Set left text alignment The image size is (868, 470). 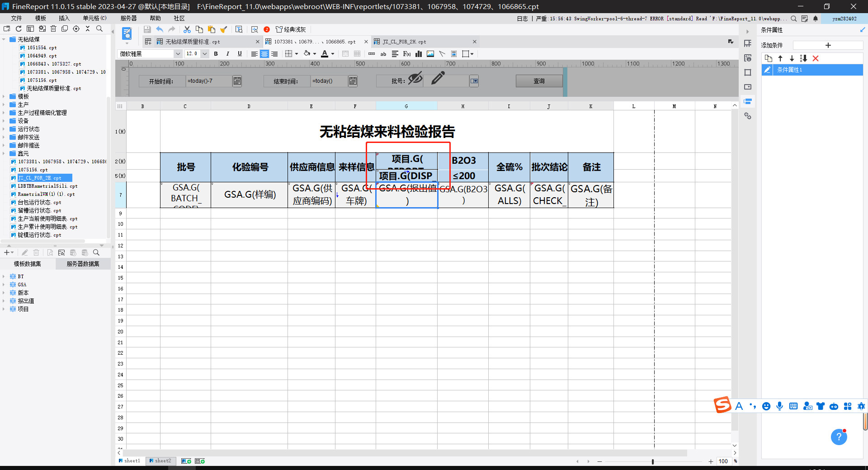(255, 54)
